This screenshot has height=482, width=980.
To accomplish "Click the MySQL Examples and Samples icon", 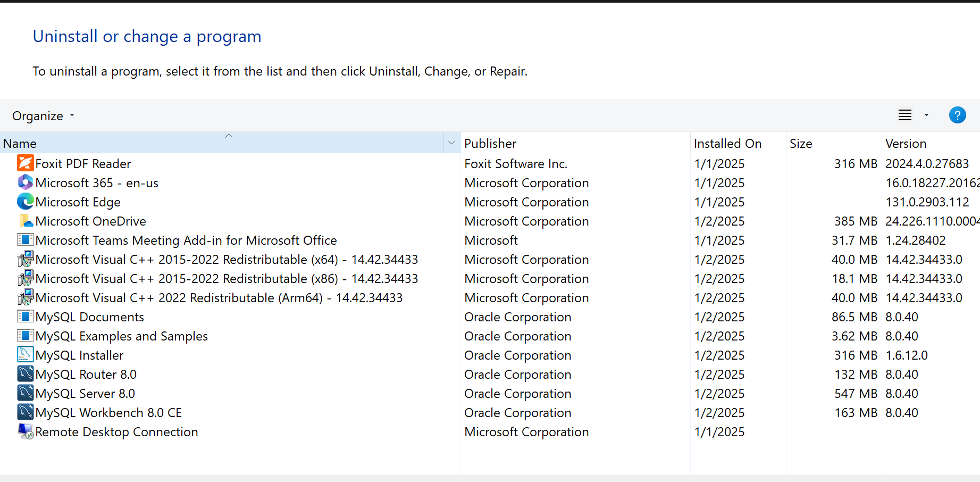I will coord(26,335).
